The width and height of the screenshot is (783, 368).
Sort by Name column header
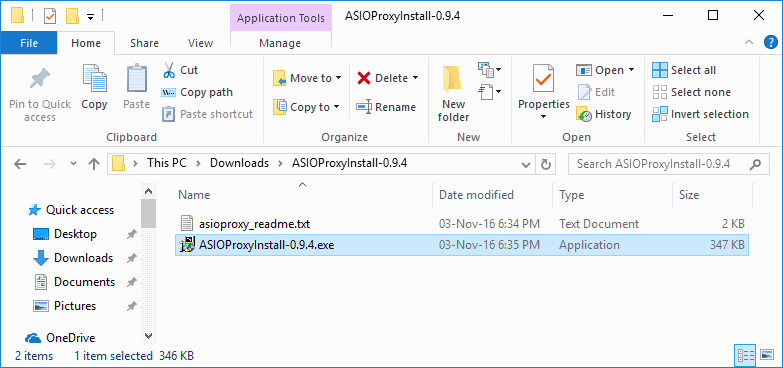tap(305, 195)
